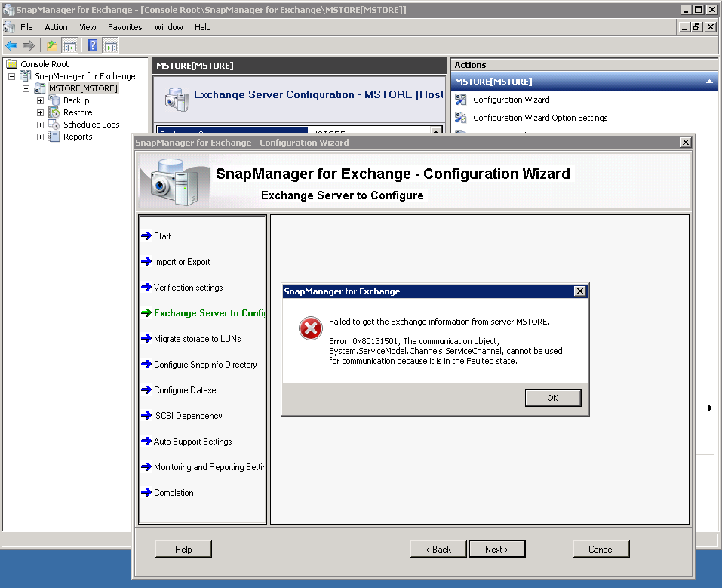This screenshot has width=722, height=588.
Task: Click the Cancel button in wizard
Action: coord(601,550)
